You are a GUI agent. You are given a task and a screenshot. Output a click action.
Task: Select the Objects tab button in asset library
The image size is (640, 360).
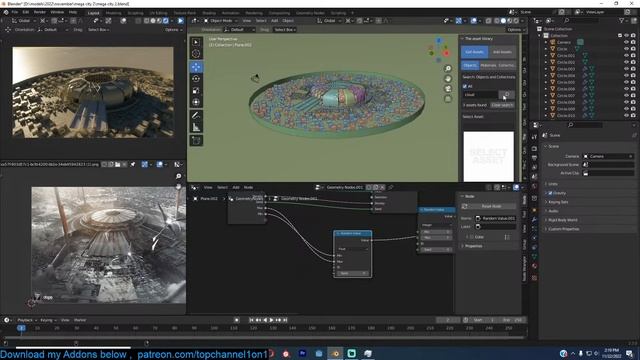coord(470,65)
